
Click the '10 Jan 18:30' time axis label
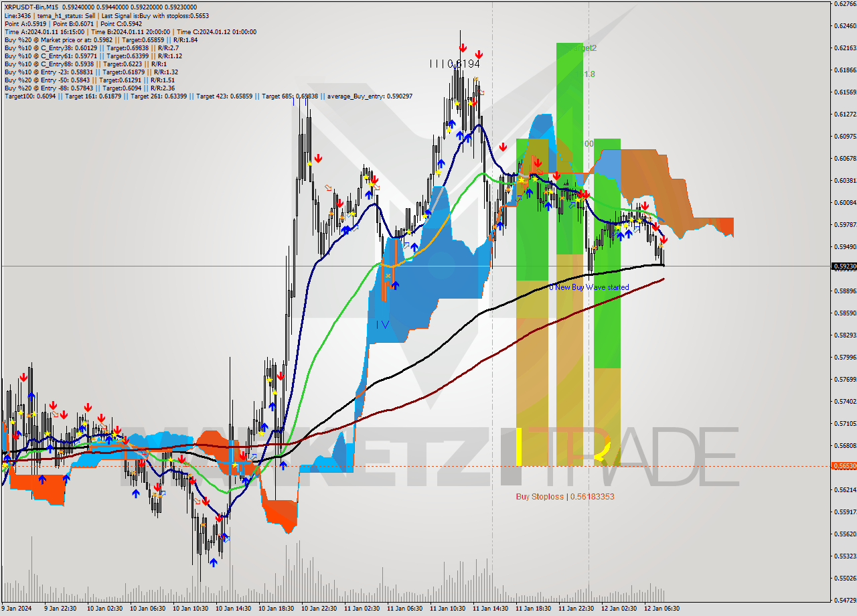(276, 609)
